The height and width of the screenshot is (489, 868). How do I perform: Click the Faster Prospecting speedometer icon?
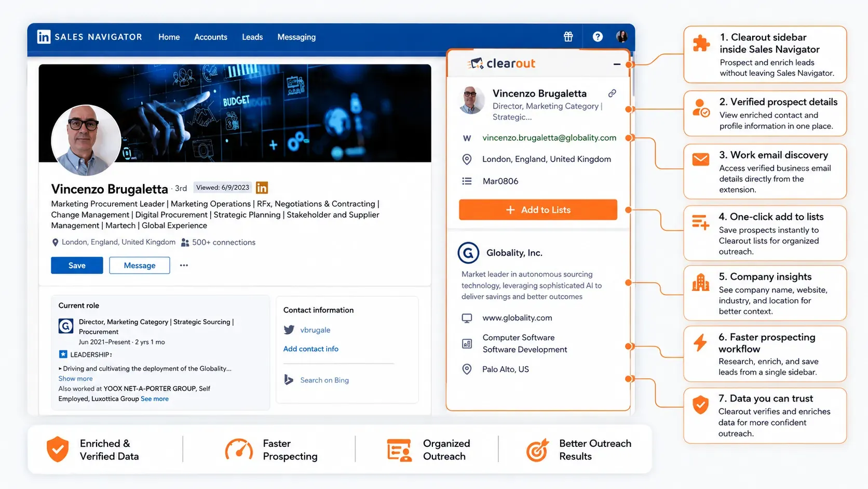point(239,450)
